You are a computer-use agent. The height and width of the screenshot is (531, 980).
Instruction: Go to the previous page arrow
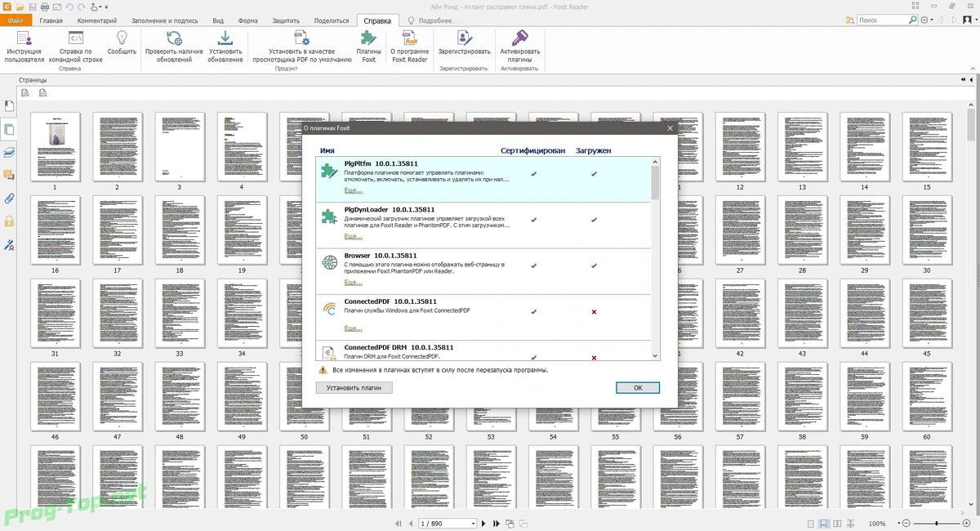tap(409, 524)
